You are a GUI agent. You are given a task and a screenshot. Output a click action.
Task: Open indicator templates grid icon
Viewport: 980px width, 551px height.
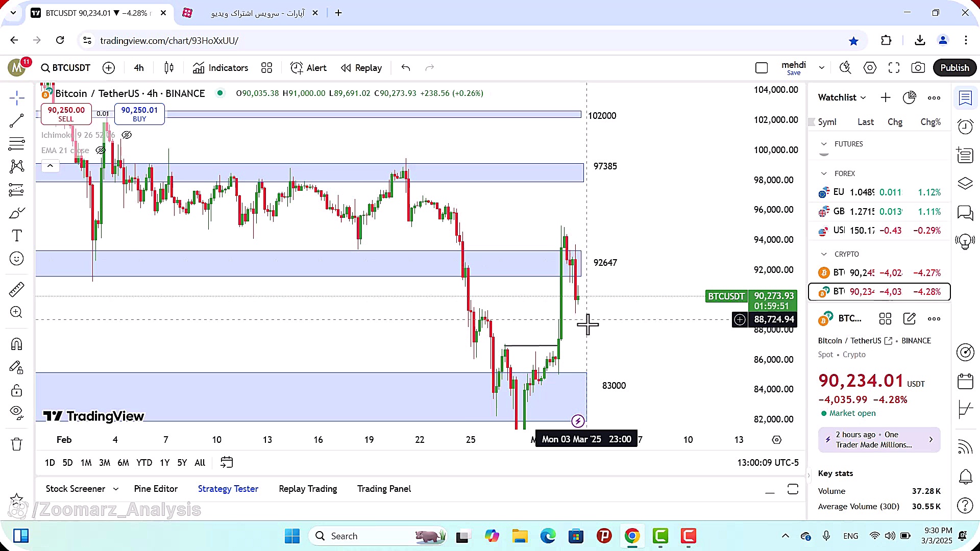tap(266, 68)
